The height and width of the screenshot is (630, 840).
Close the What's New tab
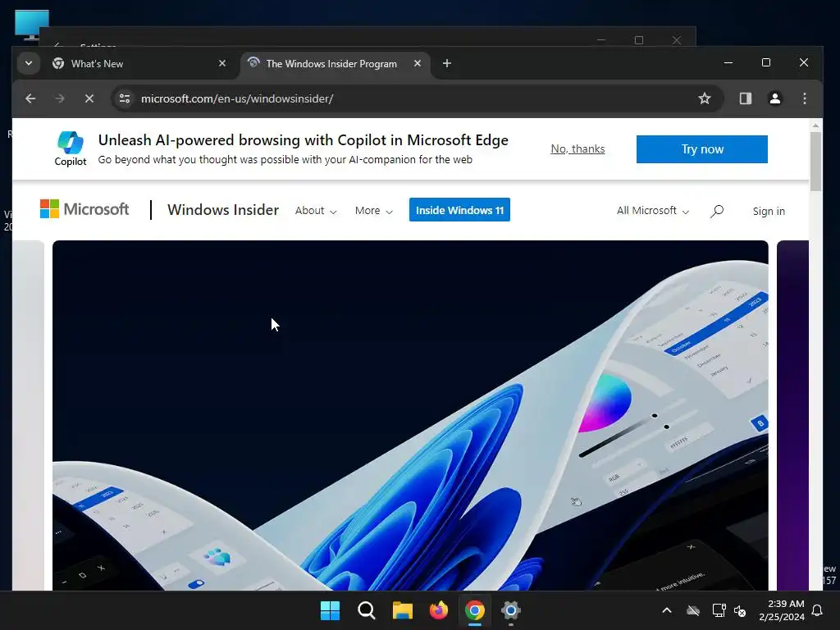point(222,63)
